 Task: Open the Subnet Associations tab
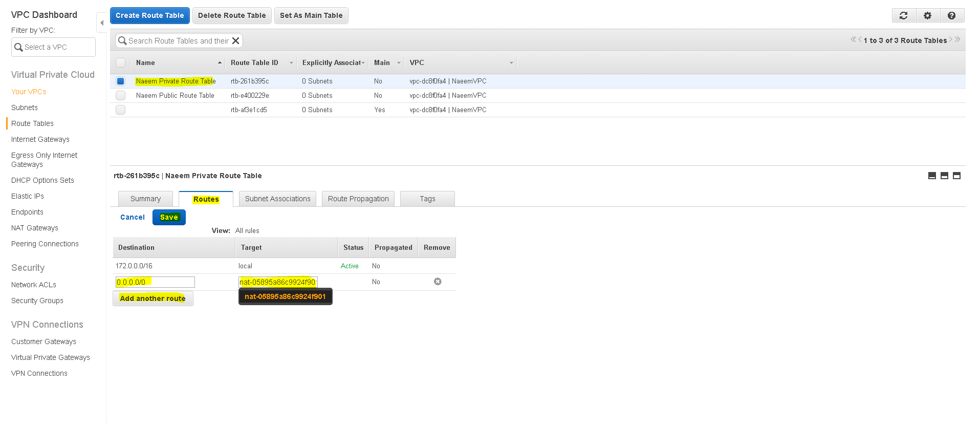click(277, 199)
